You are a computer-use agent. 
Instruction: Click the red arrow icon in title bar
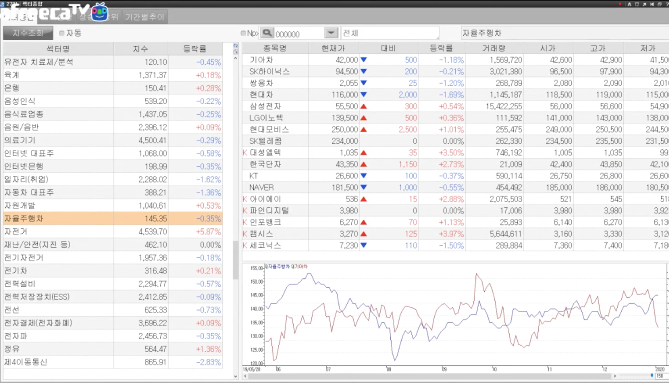(620, 4)
